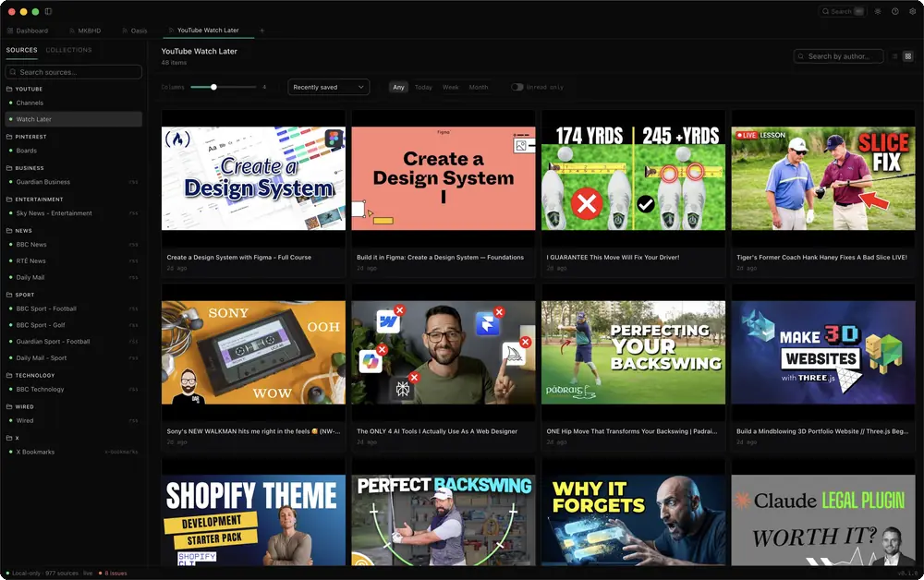The height and width of the screenshot is (580, 924).
Task: Open BBC Sport - Golf source
Action: (x=74, y=325)
